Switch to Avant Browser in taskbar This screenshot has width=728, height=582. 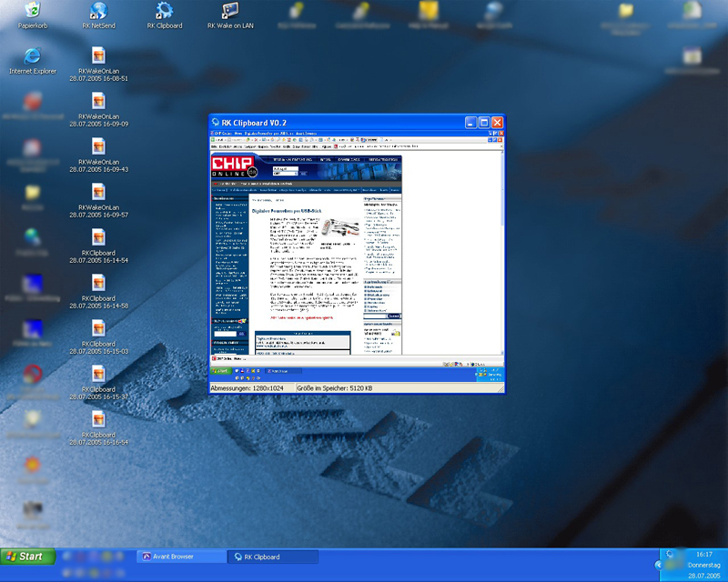pyautogui.click(x=177, y=557)
